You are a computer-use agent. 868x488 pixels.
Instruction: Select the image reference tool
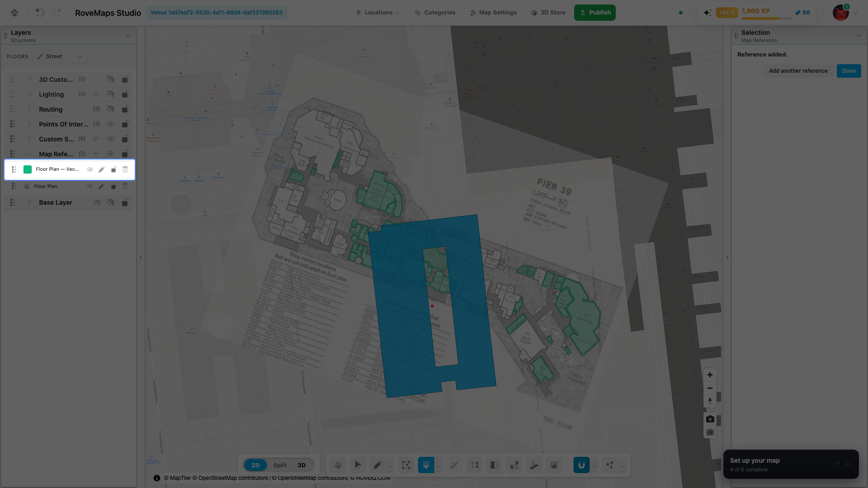click(x=554, y=465)
